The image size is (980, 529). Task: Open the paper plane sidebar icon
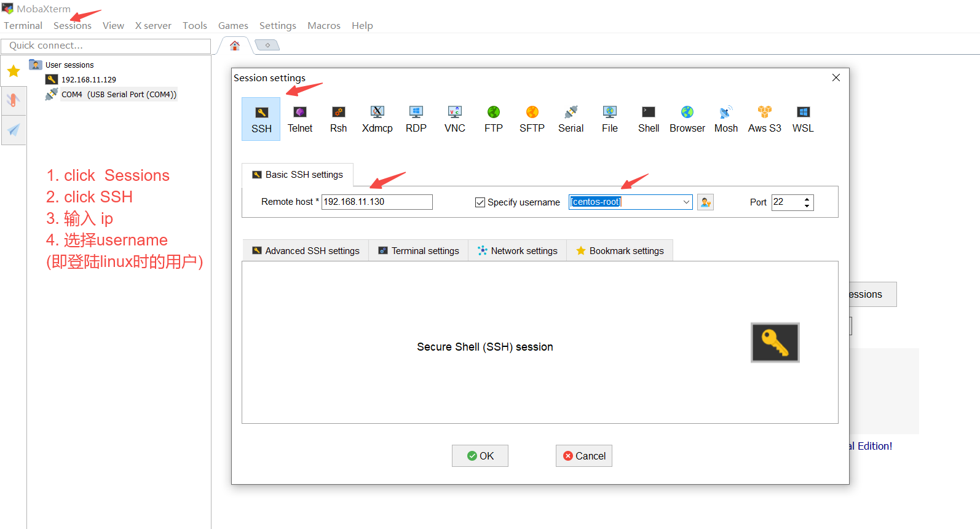pos(14,130)
